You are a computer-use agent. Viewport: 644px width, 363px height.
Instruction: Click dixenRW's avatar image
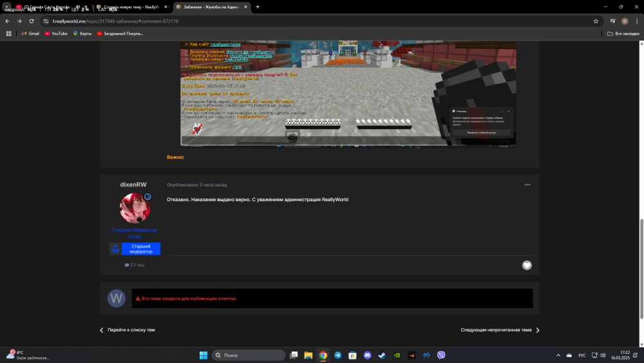(x=135, y=208)
